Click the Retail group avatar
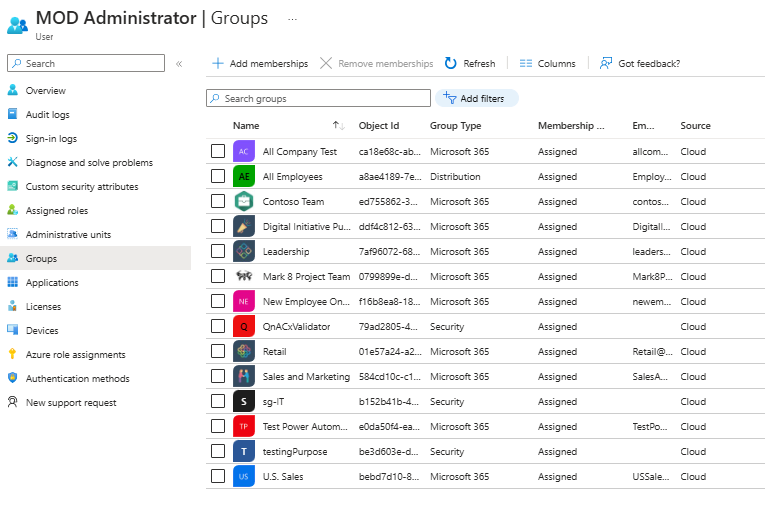 (x=244, y=351)
